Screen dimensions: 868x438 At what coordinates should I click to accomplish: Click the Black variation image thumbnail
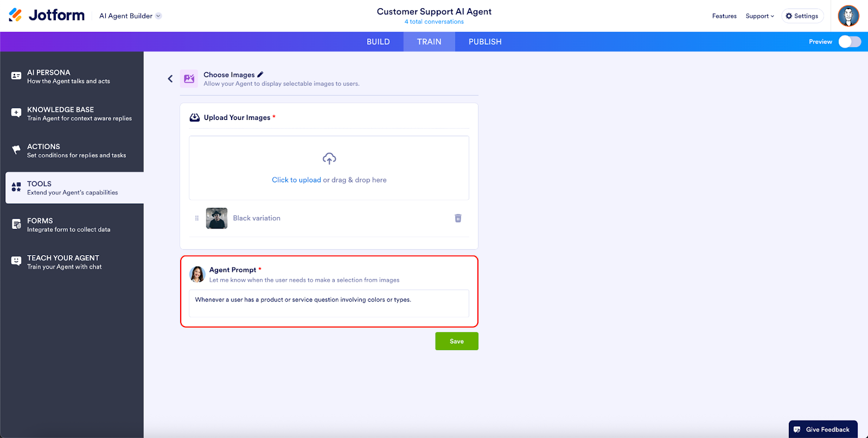coord(216,218)
